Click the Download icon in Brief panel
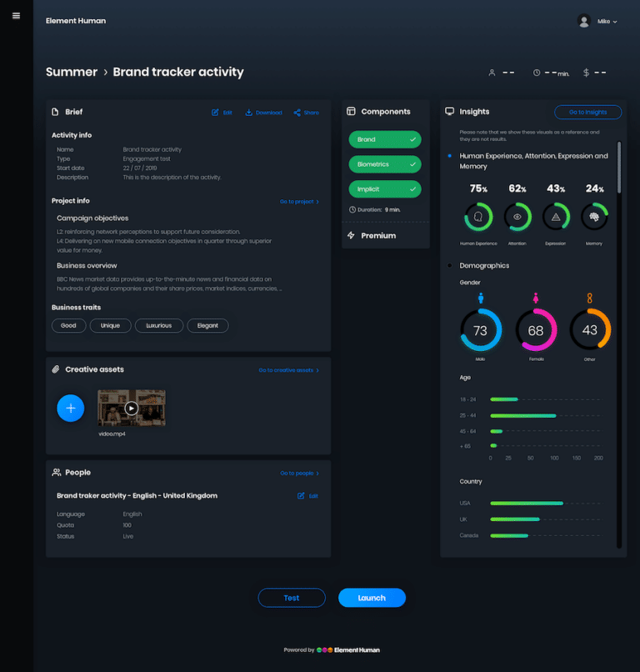Image resolution: width=640 pixels, height=672 pixels. (x=249, y=113)
